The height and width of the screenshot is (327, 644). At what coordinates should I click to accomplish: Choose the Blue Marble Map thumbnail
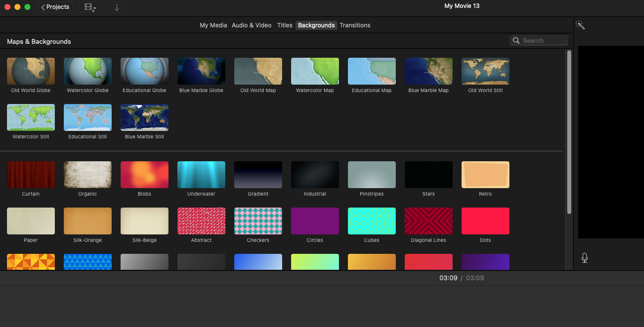tap(429, 71)
